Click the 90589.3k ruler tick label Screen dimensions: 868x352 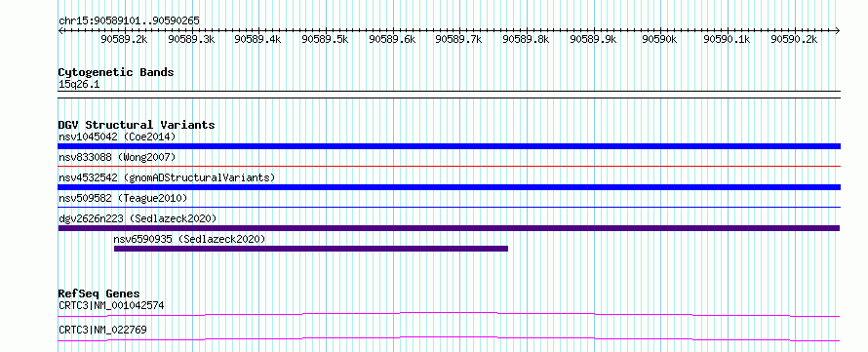[191, 39]
